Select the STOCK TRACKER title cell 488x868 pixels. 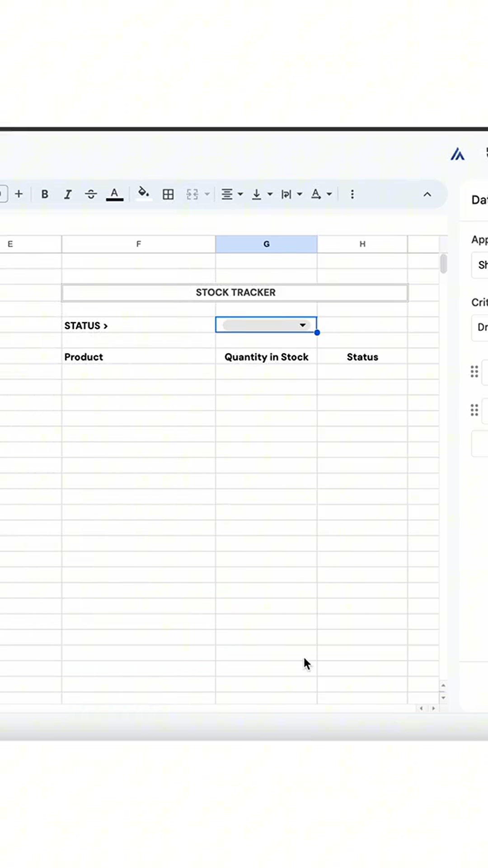(x=235, y=292)
